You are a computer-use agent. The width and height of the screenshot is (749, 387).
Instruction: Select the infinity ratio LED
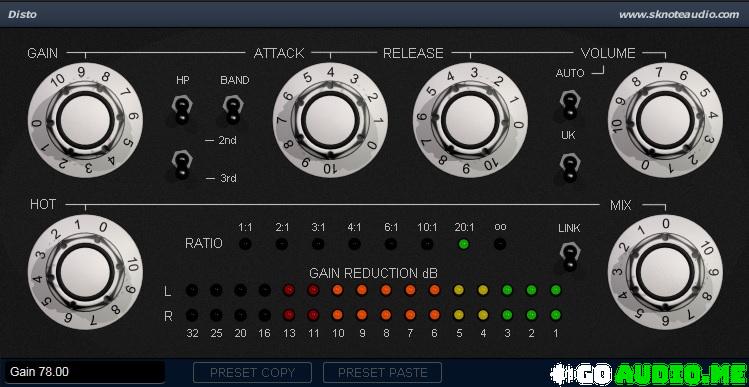click(500, 244)
